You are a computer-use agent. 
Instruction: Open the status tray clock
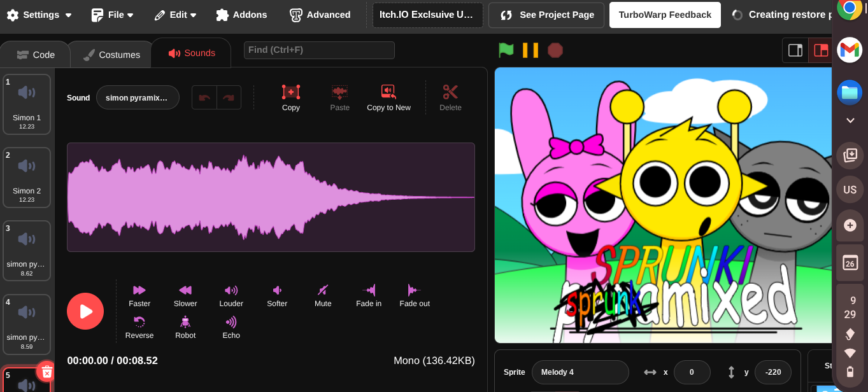[x=850, y=307]
